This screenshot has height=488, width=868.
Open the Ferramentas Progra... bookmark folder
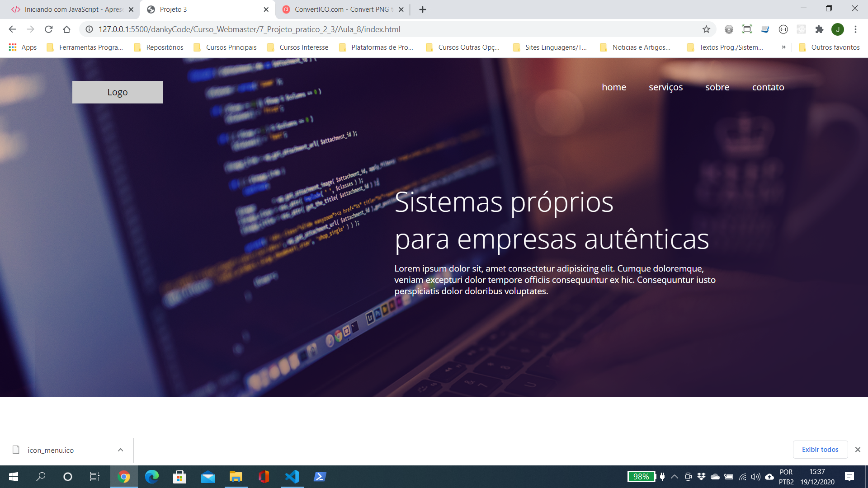click(85, 47)
